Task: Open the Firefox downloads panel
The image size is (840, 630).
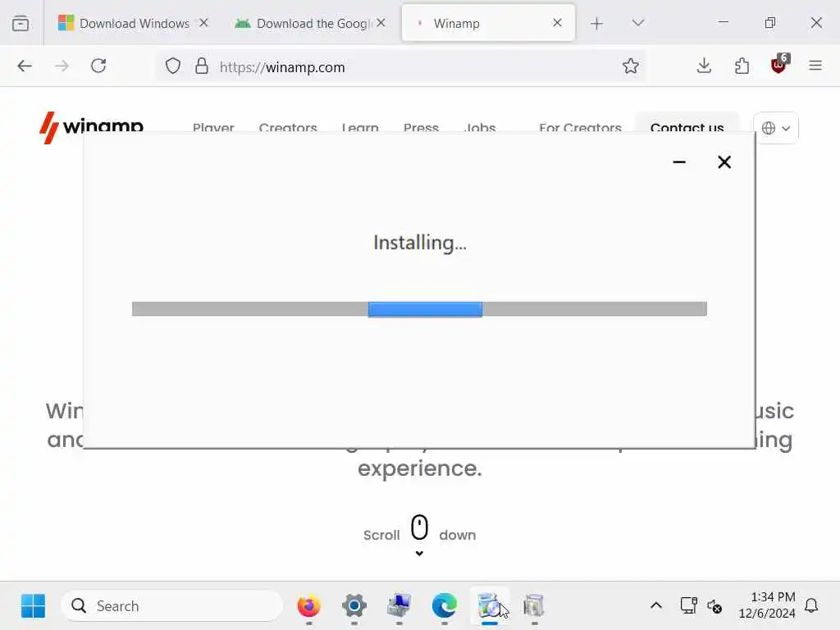Action: 704,66
